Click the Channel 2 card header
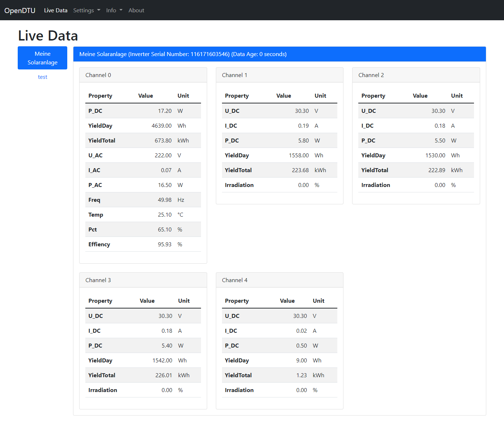The width and height of the screenshot is (504, 434). pyautogui.click(x=416, y=75)
